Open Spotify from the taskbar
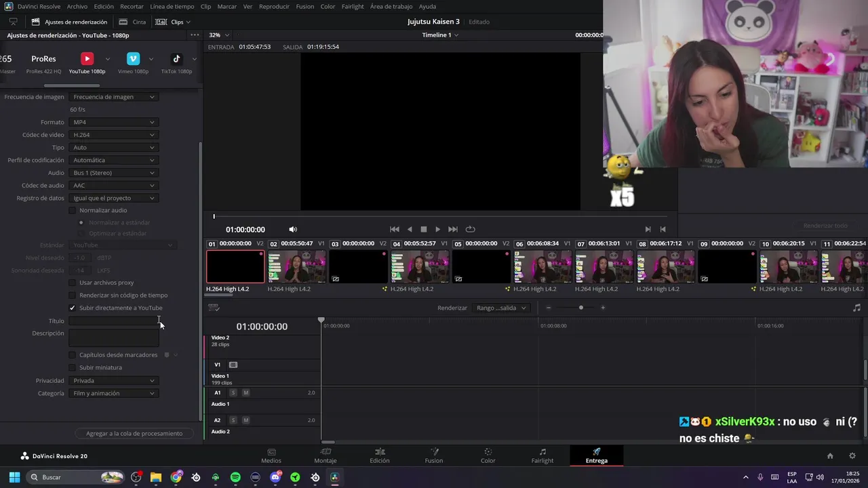 [235, 477]
